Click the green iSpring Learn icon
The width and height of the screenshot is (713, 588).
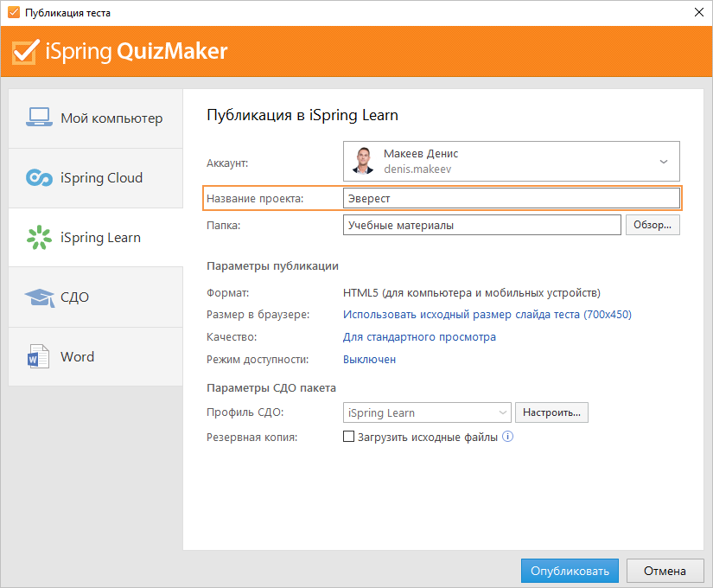coord(39,237)
